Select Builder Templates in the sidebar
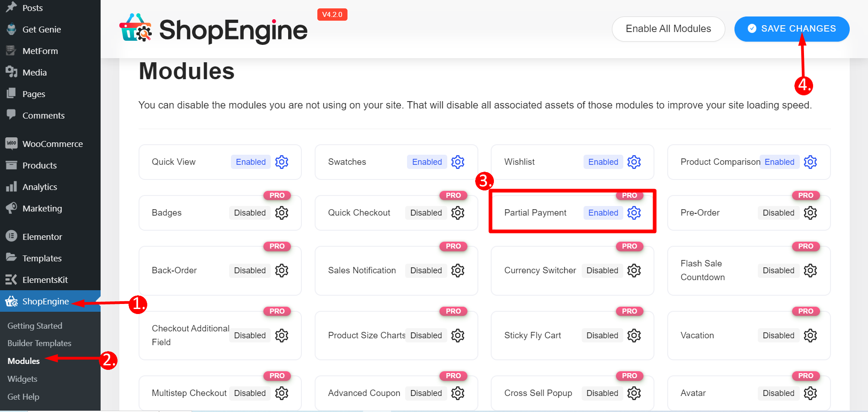The width and height of the screenshot is (868, 412). [39, 343]
